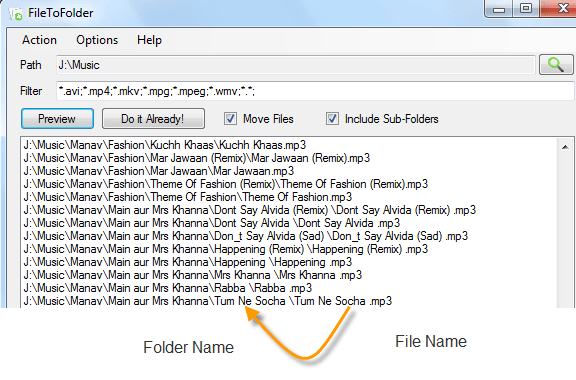Click into the Path field showing J:\Music
Image resolution: width=576 pixels, height=380 pixels.
(x=295, y=65)
